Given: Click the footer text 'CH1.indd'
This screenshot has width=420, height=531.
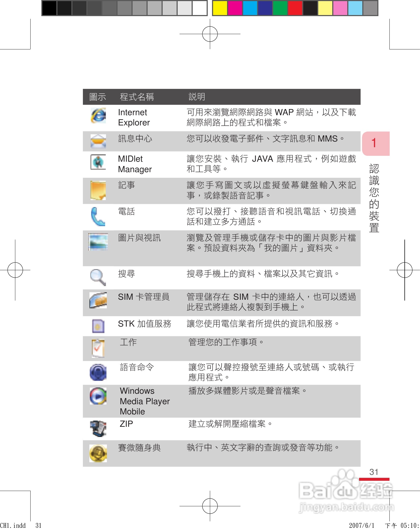Looking at the screenshot, I should click(x=13, y=526).
